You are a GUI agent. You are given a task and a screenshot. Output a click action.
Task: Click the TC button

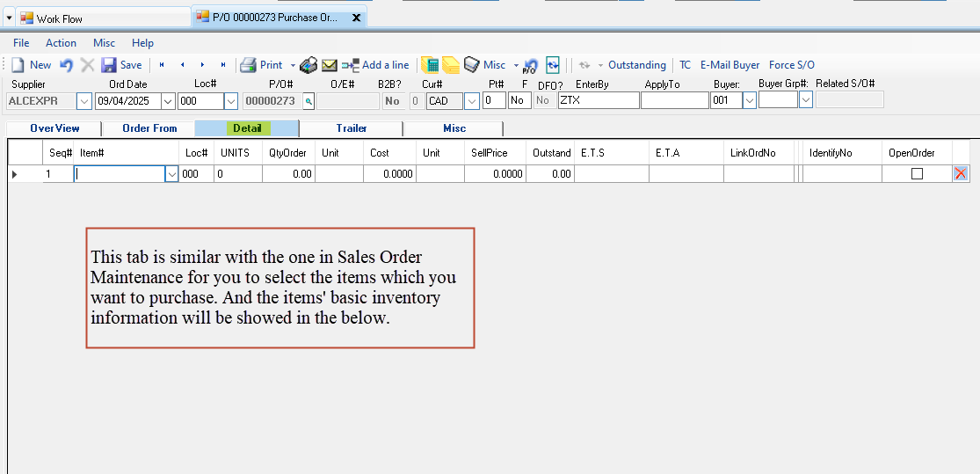[x=685, y=65]
